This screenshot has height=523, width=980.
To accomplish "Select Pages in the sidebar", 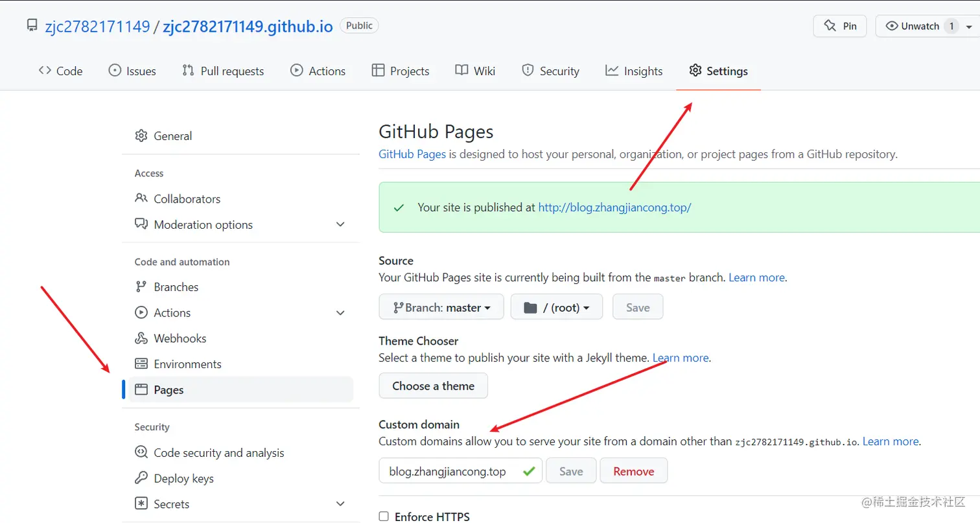I will click(x=240, y=389).
